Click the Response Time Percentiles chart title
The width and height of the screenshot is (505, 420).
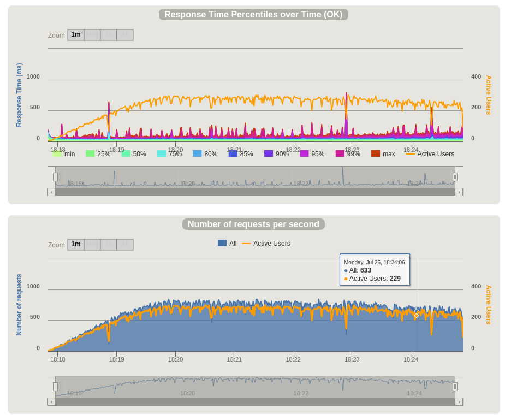[x=253, y=15]
